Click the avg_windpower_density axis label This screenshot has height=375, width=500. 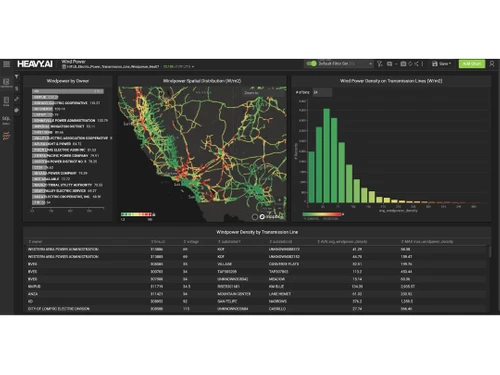pos(398,211)
